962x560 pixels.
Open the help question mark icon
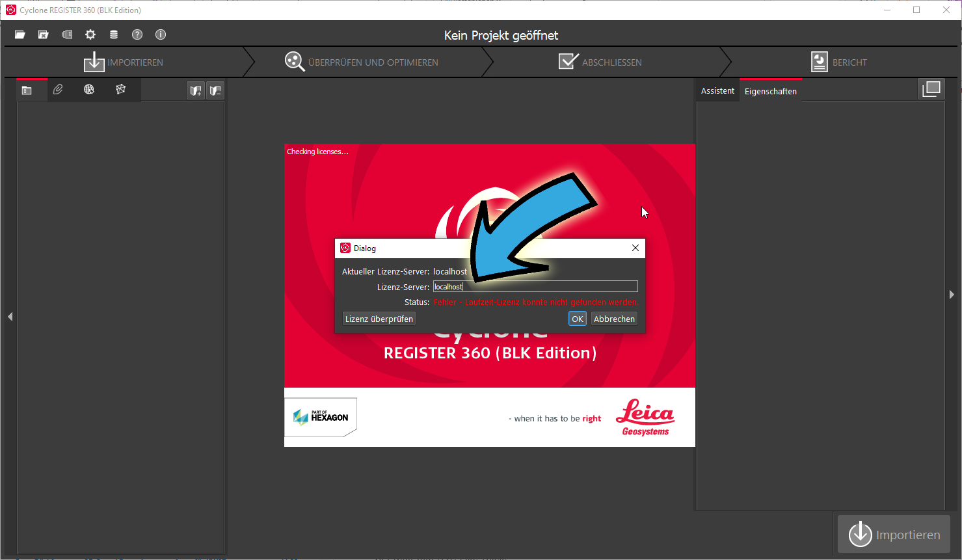pos(137,34)
